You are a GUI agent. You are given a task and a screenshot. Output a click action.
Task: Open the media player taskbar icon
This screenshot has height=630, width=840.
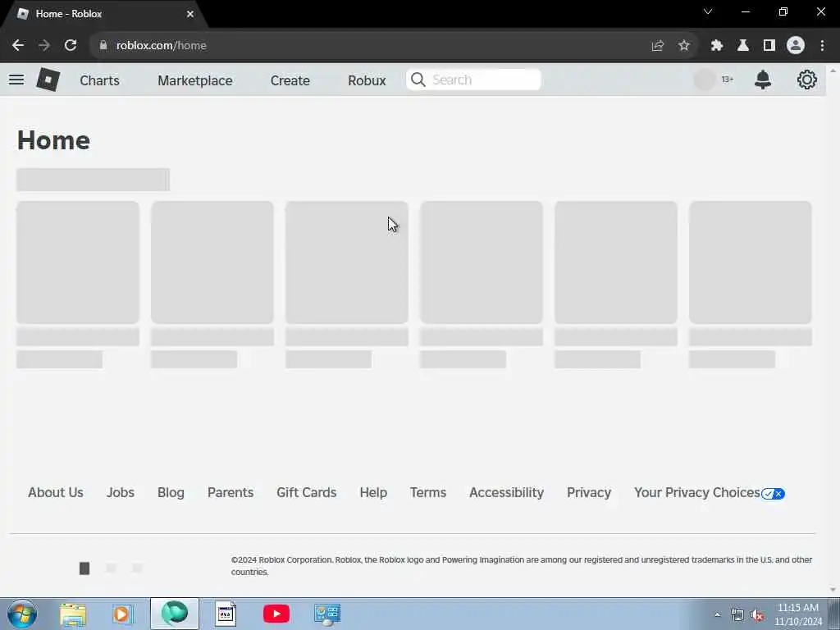tap(123, 614)
